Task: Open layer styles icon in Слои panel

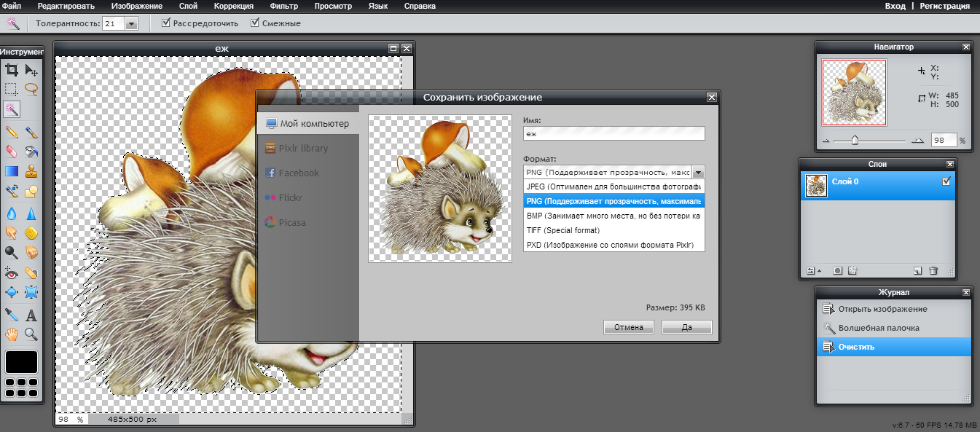Action: [x=852, y=270]
